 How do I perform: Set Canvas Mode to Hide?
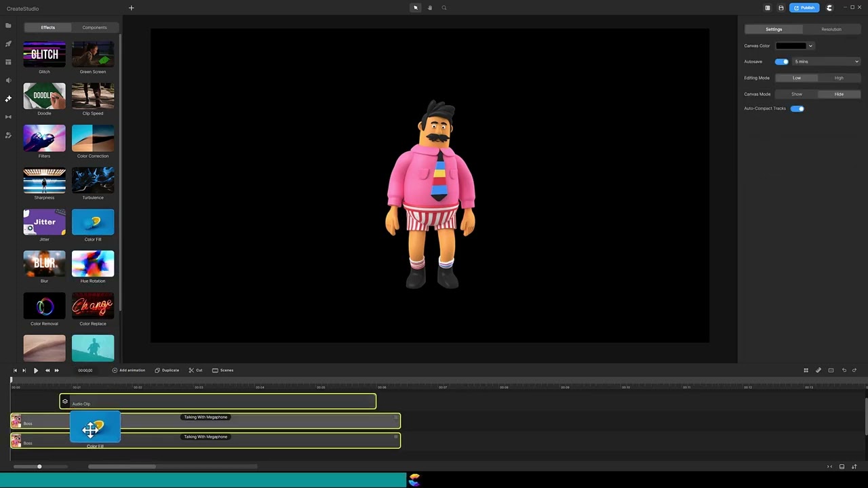839,94
